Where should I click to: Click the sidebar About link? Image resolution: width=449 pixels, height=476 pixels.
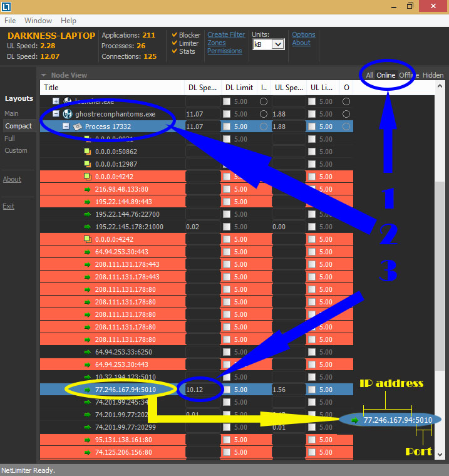(12, 179)
